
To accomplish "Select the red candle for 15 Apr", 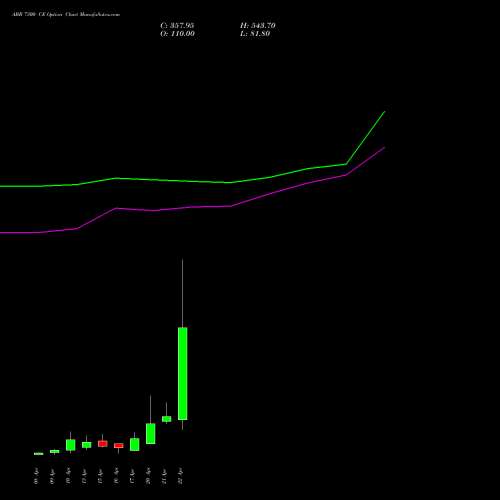I will coord(102,443).
